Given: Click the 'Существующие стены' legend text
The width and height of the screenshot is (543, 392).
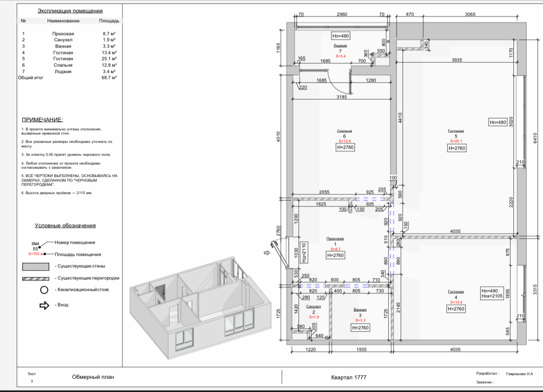Looking at the screenshot, I should coord(81,266).
